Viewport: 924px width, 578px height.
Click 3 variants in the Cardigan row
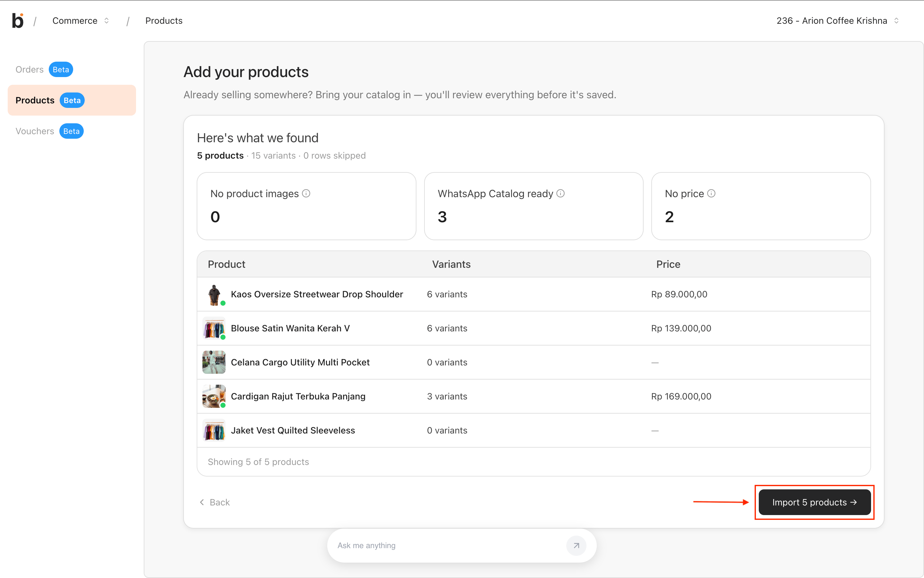tap(447, 397)
